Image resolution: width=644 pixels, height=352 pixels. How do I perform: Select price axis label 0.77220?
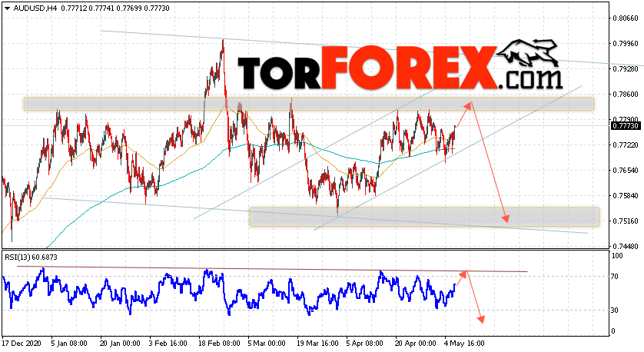coord(626,145)
